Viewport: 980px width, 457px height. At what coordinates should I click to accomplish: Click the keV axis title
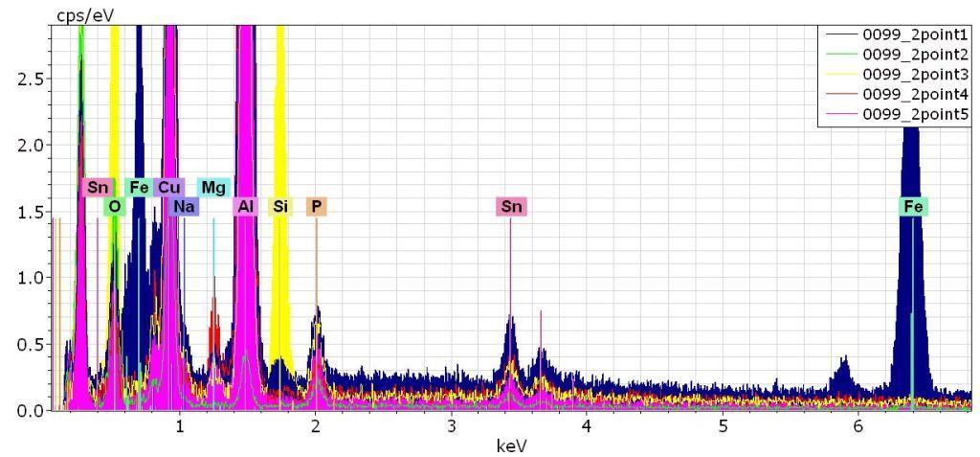point(511,446)
